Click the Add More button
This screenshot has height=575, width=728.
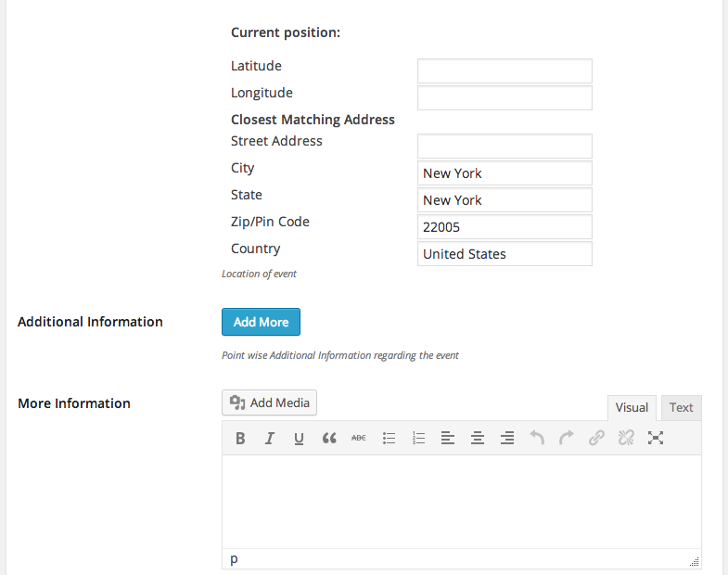[261, 322]
